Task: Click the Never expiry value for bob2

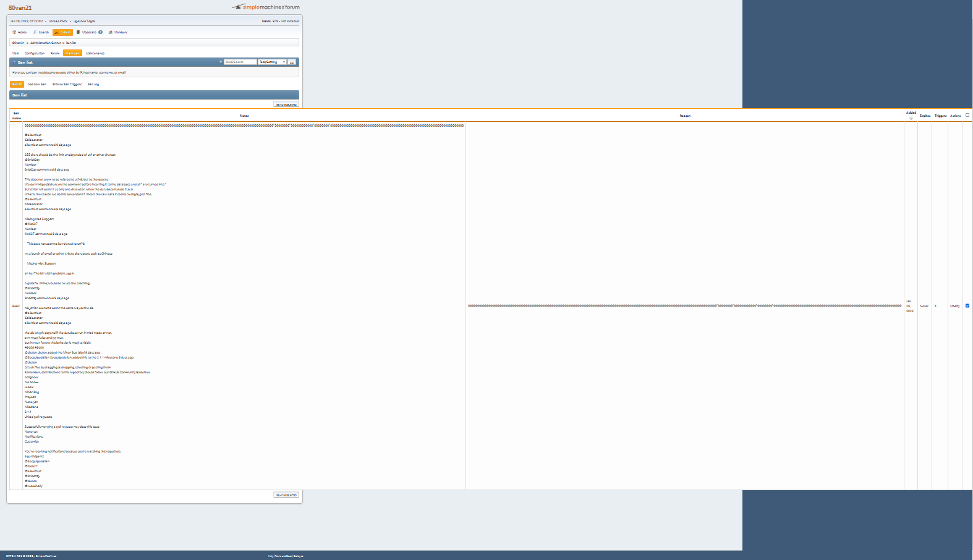Action: click(924, 306)
